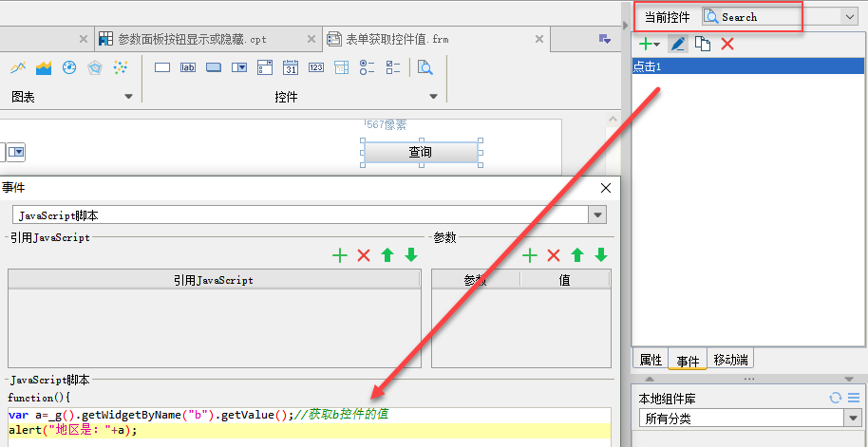Pick the combo box widget icon
The height and width of the screenshot is (447, 868).
click(239, 67)
